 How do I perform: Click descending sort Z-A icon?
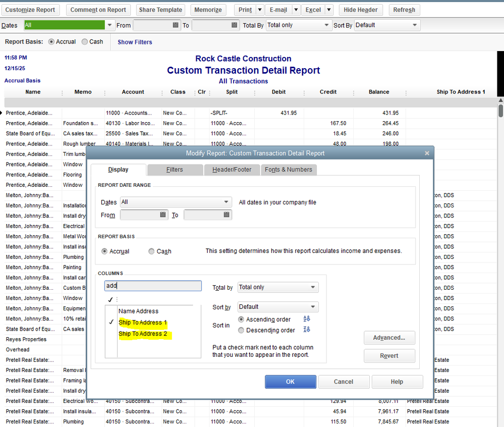pos(307,330)
